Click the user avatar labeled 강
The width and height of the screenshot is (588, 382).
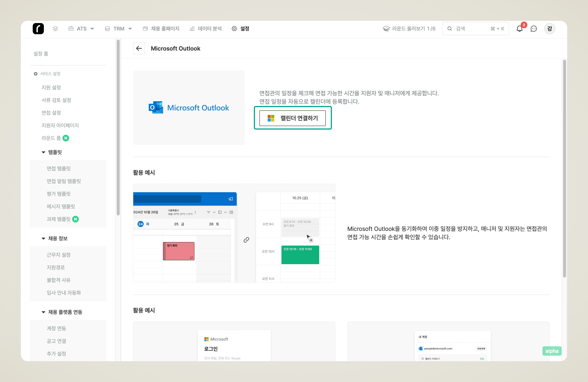(549, 29)
